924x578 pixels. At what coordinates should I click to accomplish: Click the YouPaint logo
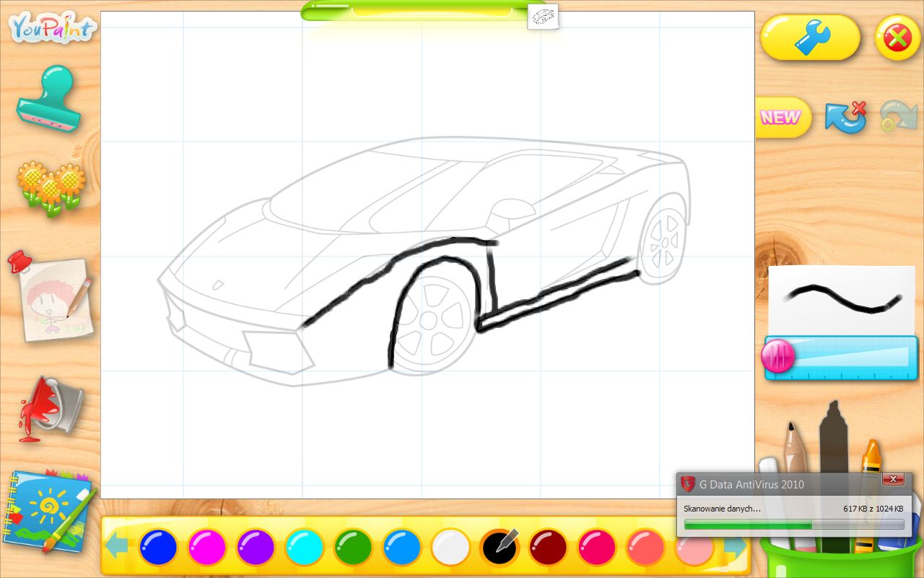51,29
